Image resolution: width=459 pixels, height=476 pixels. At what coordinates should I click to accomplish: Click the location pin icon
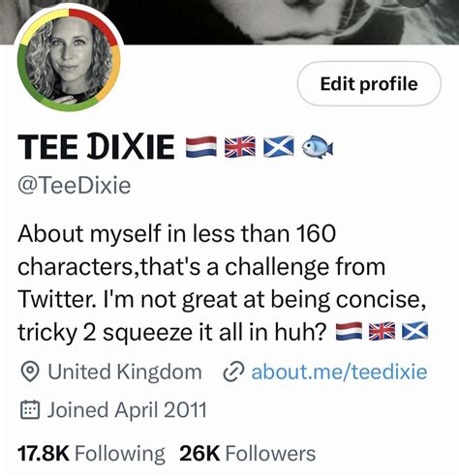pyautogui.click(x=30, y=372)
